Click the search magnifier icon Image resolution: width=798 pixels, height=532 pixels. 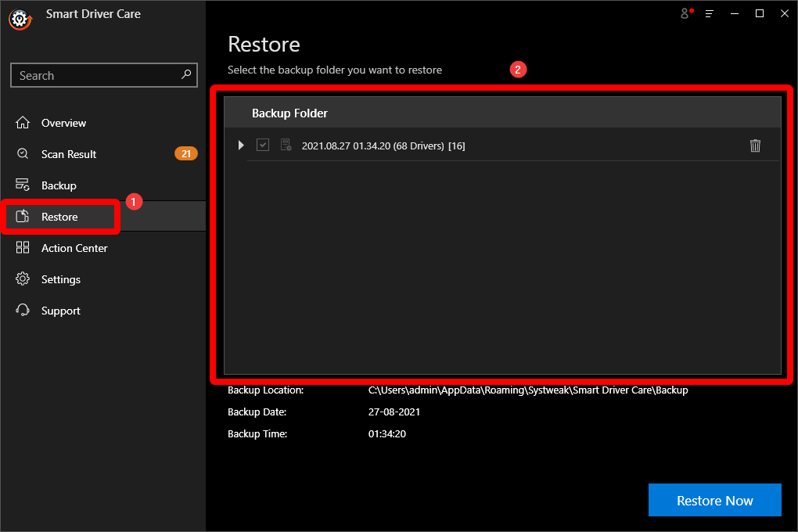click(x=186, y=74)
